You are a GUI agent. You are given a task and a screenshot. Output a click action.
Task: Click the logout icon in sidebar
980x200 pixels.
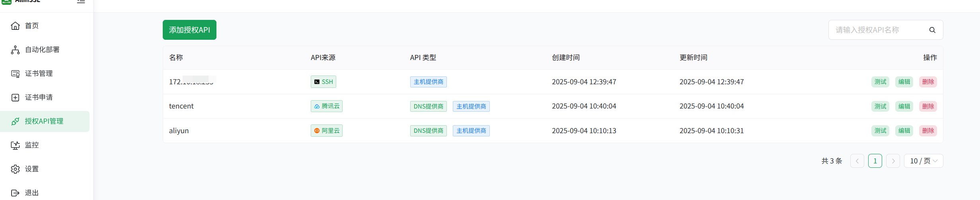tap(15, 193)
